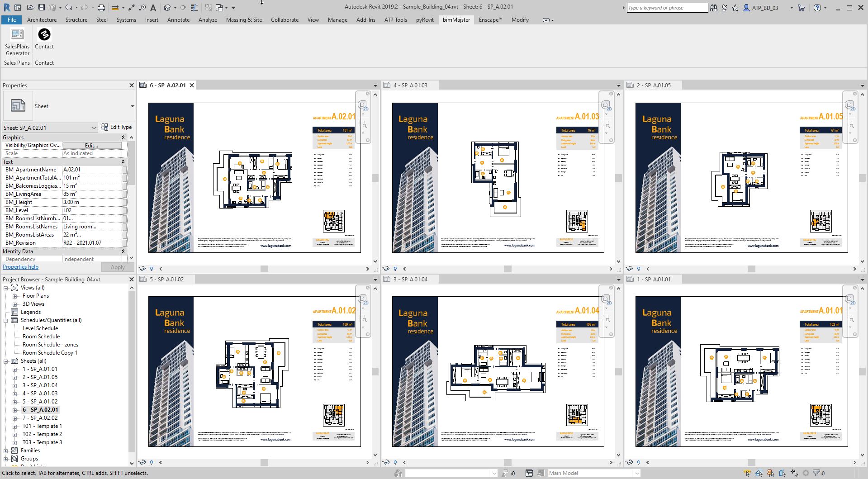Open the Default 3D View icon

pyautogui.click(x=167, y=7)
